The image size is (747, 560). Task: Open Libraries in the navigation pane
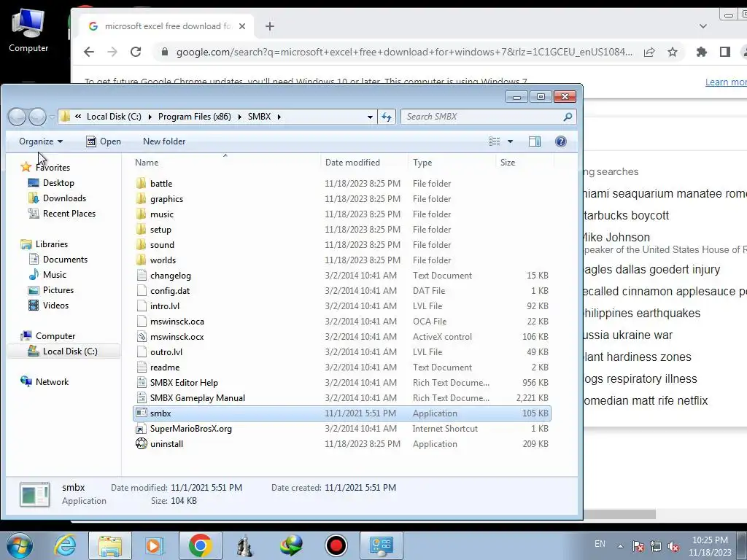[52, 244]
